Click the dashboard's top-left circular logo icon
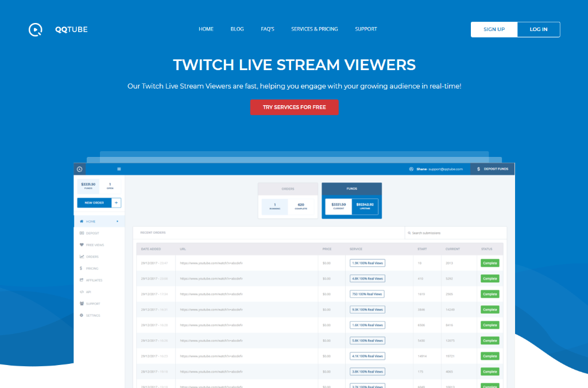This screenshot has height=388, width=588. point(79,169)
